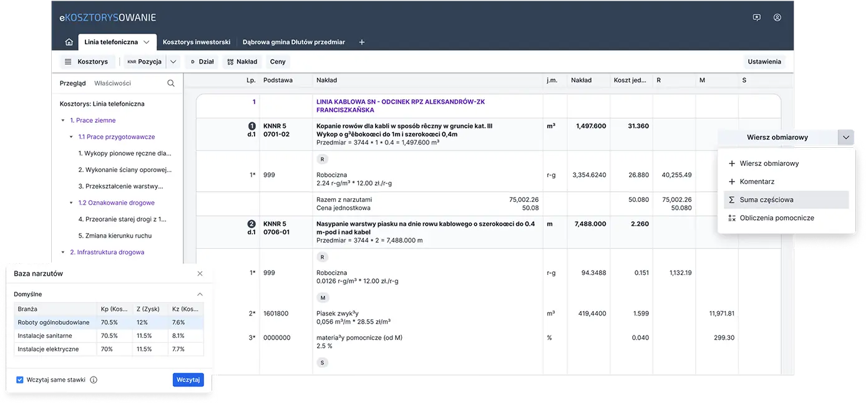Open the Kosztorys hamburger menu

tap(87, 62)
